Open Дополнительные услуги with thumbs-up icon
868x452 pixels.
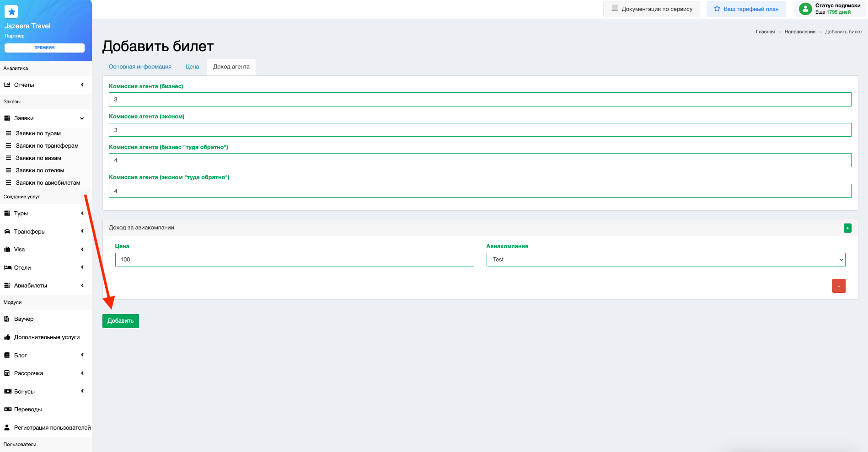(x=47, y=337)
